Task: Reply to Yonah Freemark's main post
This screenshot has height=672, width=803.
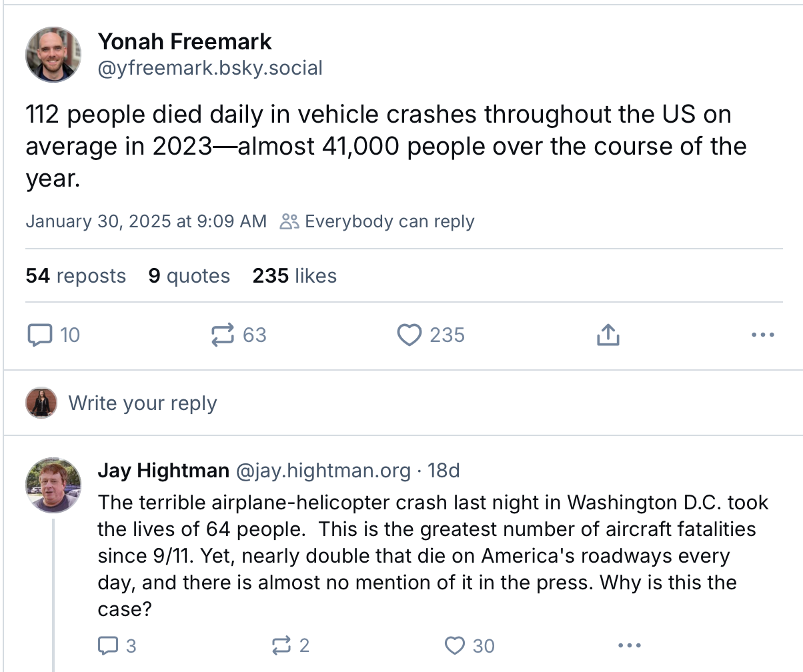Action: coord(40,335)
